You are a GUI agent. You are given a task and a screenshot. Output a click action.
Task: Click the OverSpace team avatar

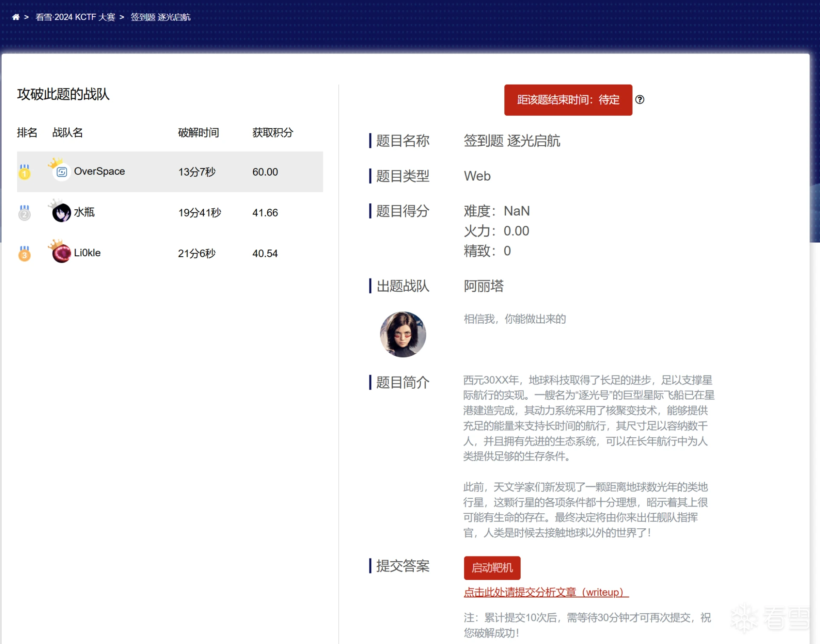click(61, 172)
